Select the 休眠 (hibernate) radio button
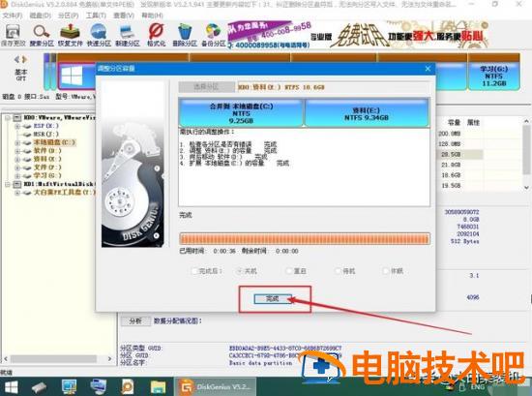Viewport: 532px width, 396px height. click(x=386, y=271)
